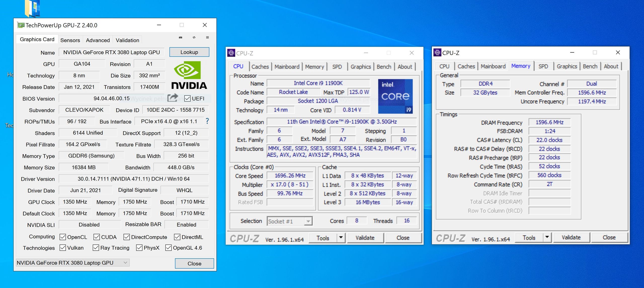Click the Close button in GPU-Z
Viewport: 644px width, 288px height.
point(194,263)
